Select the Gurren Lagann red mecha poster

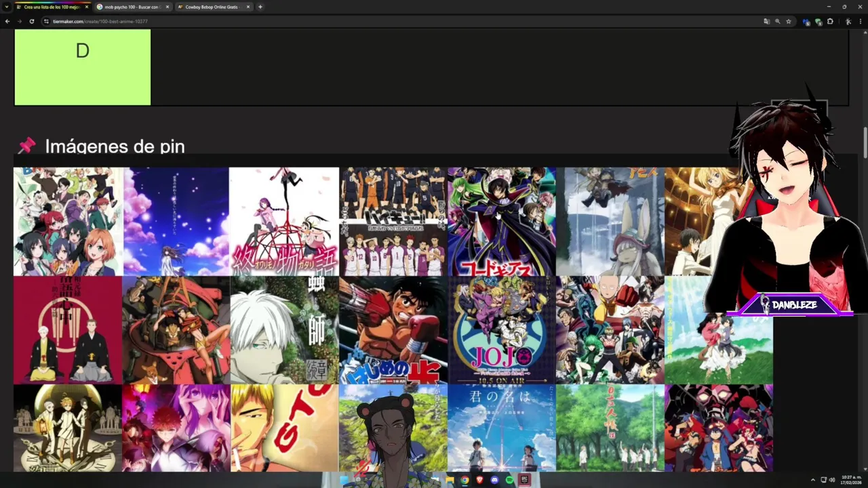tap(719, 428)
